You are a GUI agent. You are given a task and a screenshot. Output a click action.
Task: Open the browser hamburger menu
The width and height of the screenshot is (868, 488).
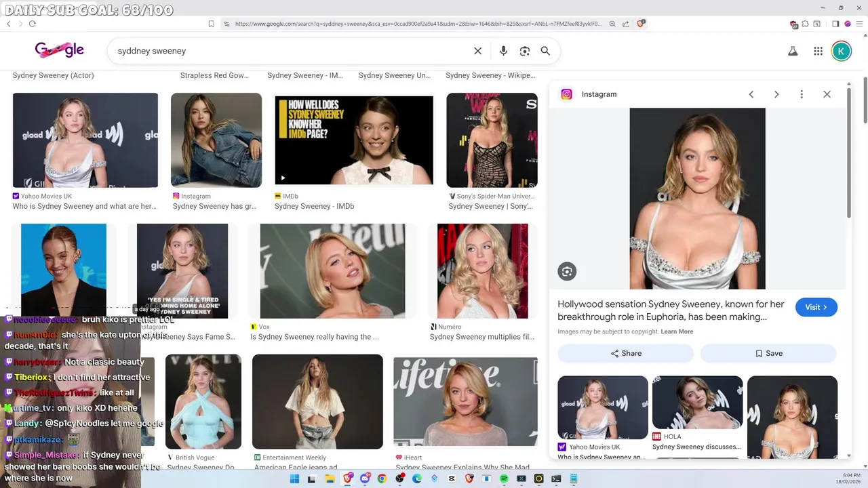pyautogui.click(x=859, y=24)
